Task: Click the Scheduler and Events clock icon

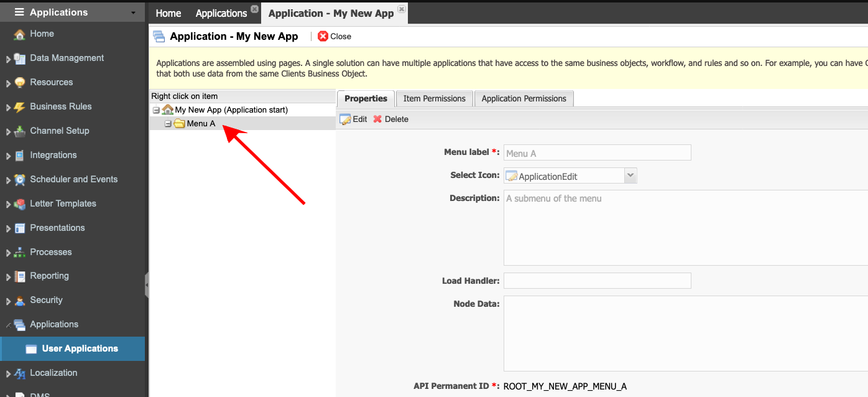Action: (x=19, y=180)
